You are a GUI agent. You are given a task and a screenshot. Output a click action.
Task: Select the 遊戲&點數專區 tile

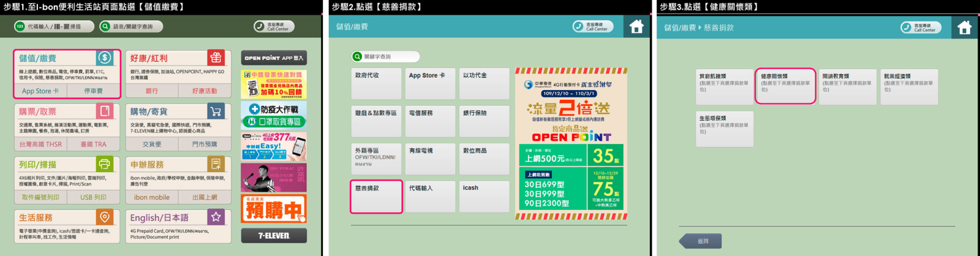click(376, 121)
